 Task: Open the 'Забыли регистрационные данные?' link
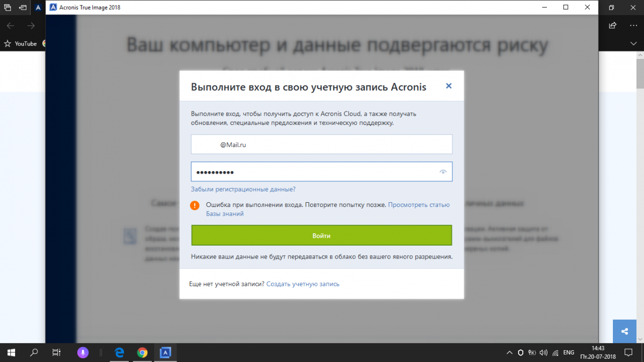point(243,189)
